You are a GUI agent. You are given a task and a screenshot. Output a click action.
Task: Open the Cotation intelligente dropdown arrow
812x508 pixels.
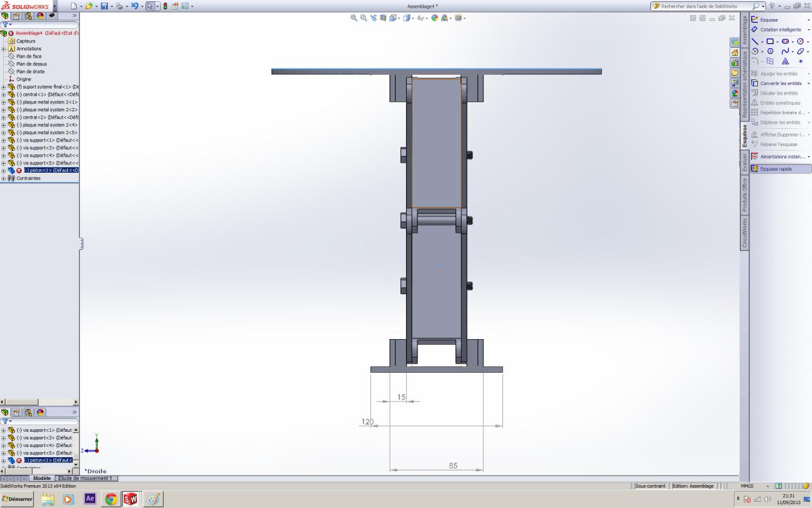[808, 30]
